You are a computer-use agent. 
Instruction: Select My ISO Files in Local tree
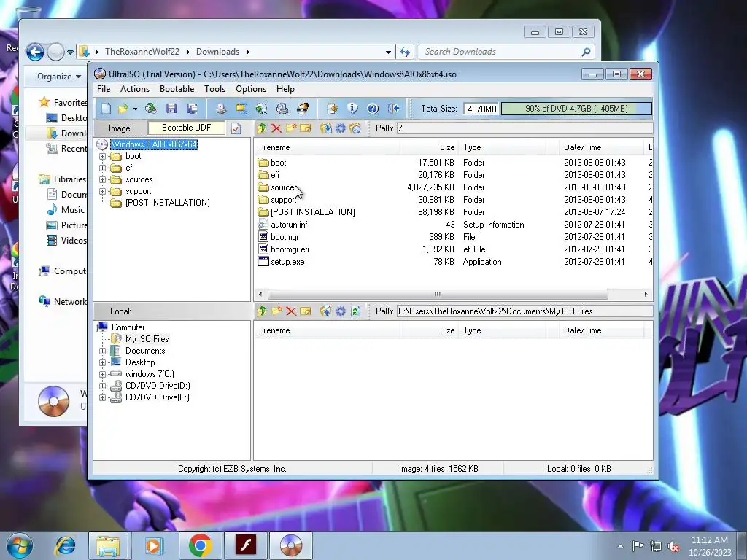point(147,339)
